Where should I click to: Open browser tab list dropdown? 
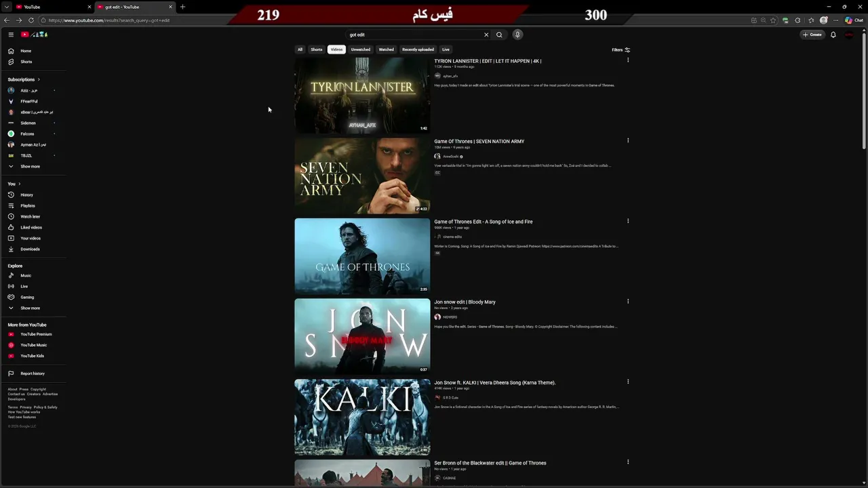(6, 7)
